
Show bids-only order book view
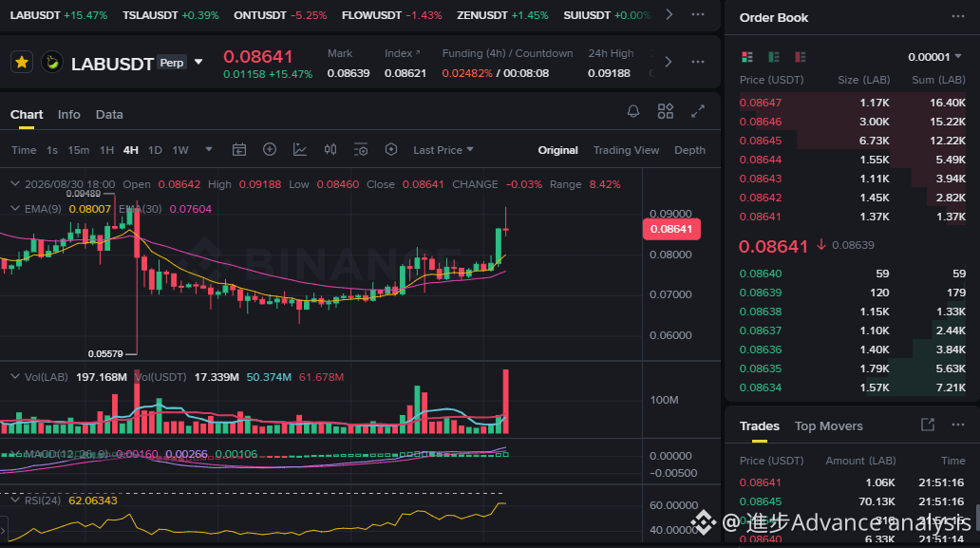coord(774,57)
